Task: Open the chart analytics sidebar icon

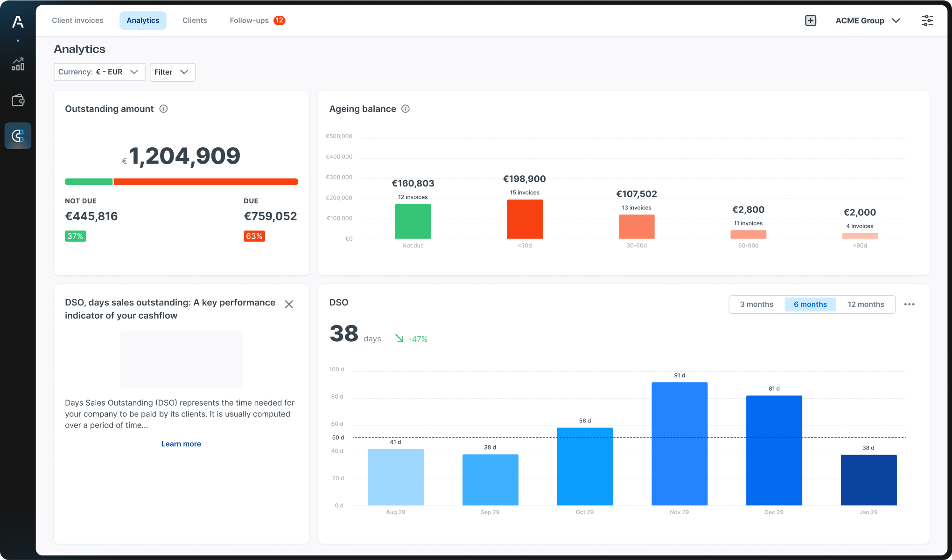Action: click(18, 64)
